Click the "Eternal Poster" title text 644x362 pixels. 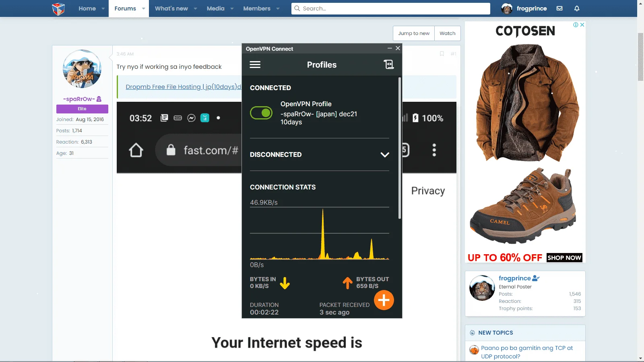[515, 287]
